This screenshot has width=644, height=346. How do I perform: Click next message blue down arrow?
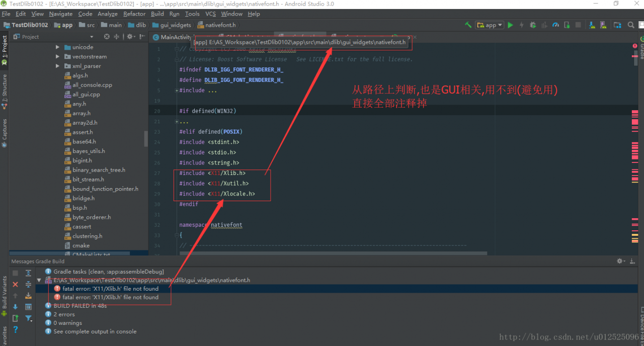[x=16, y=307]
